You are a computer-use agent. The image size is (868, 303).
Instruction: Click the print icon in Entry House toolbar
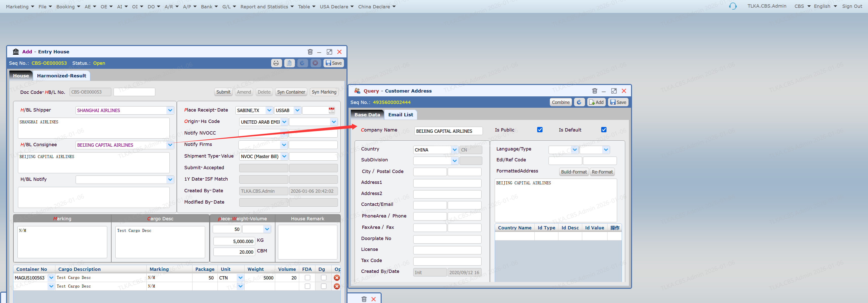pos(276,63)
